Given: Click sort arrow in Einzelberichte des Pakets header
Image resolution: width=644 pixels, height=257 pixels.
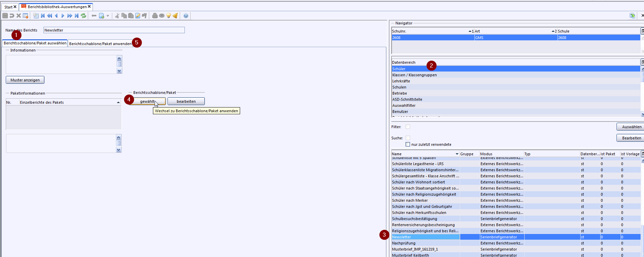Looking at the screenshot, I should (118, 102).
